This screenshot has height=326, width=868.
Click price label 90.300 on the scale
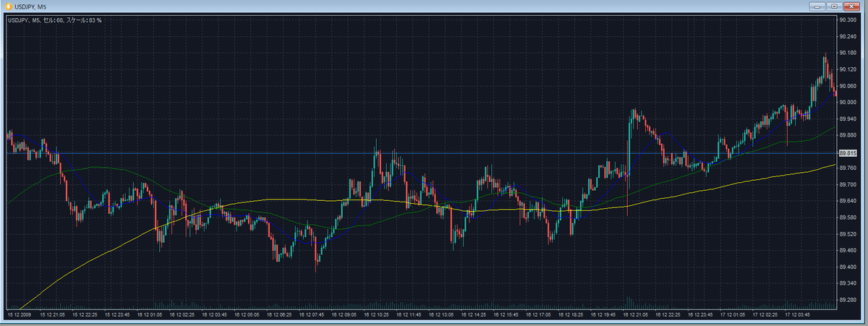(847, 20)
